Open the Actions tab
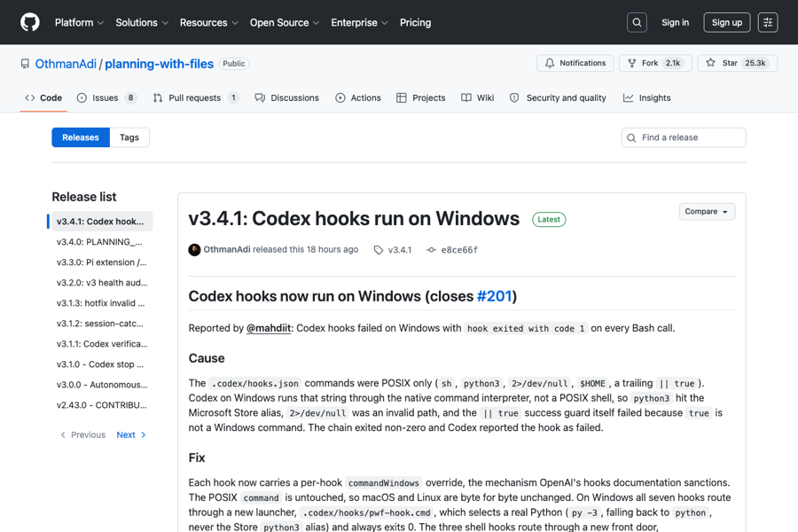The width and height of the screenshot is (798, 532). point(358,98)
